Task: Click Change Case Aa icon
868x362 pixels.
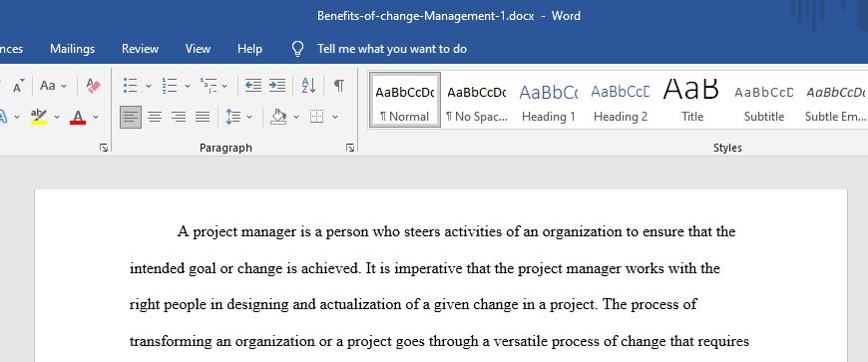Action: [48, 86]
